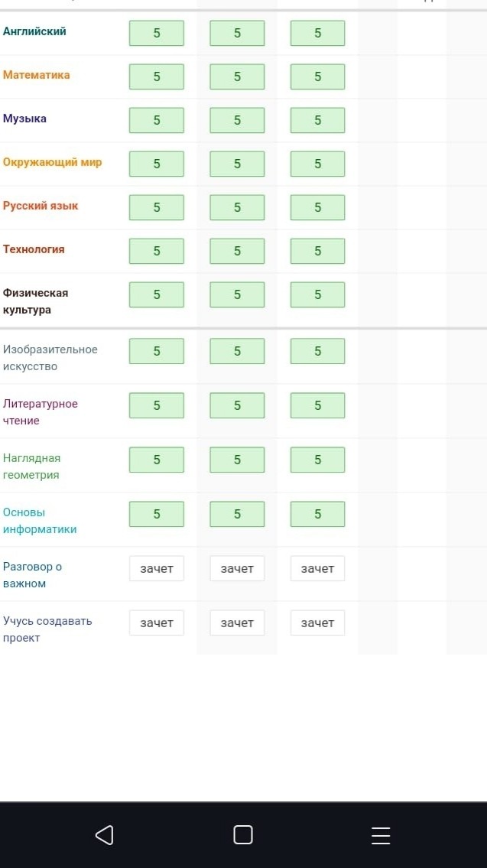Open the Математика subject link
This screenshot has height=868, width=487.
coord(37,75)
